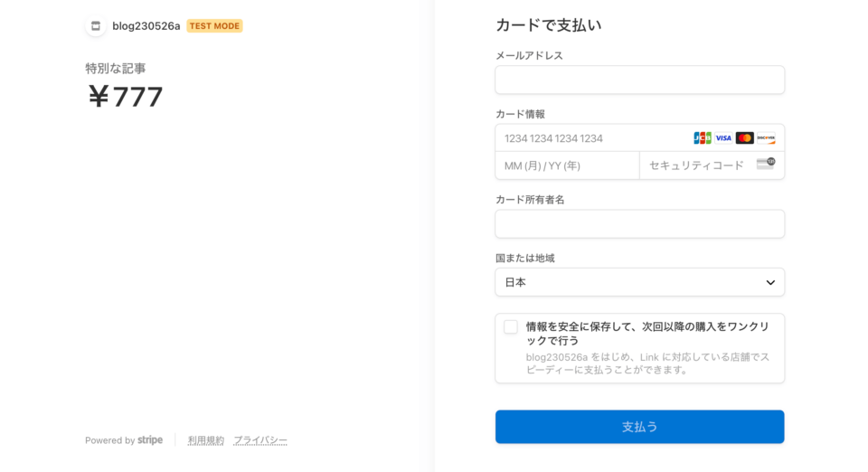This screenshot has width=868, height=472.
Task: Focus the メールアドレス email field
Action: pos(639,80)
